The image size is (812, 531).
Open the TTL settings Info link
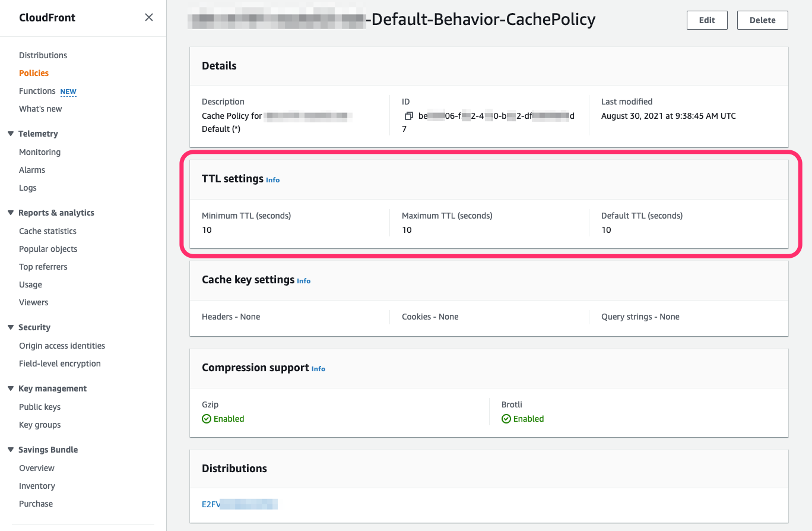click(x=272, y=179)
